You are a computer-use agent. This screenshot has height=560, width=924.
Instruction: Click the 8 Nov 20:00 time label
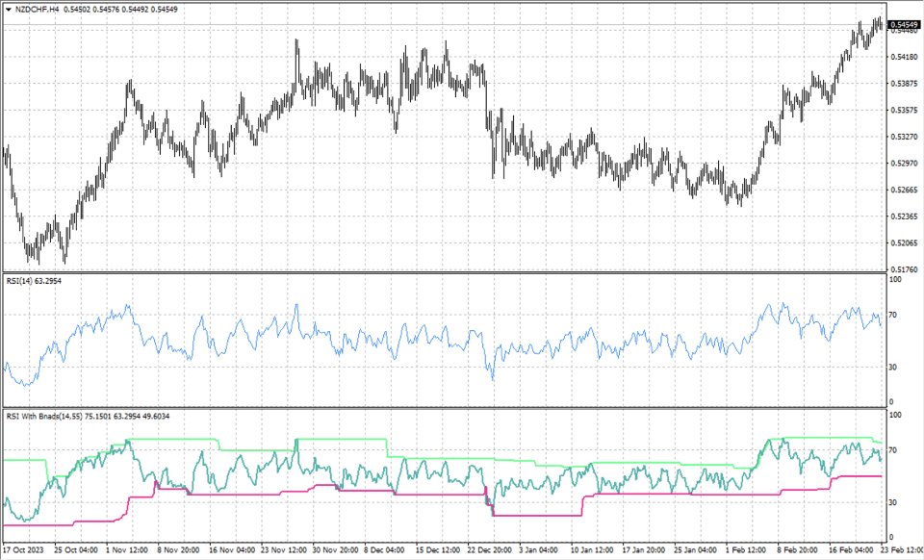tap(179, 549)
